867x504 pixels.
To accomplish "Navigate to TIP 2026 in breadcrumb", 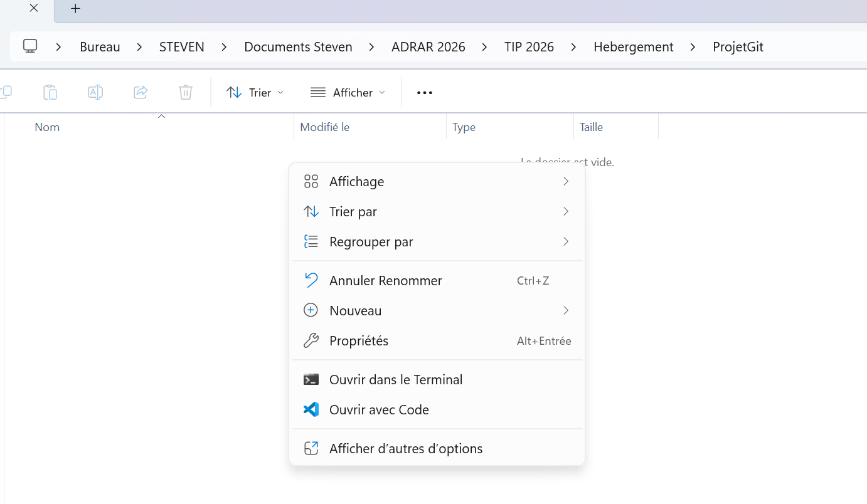I will pyautogui.click(x=529, y=47).
